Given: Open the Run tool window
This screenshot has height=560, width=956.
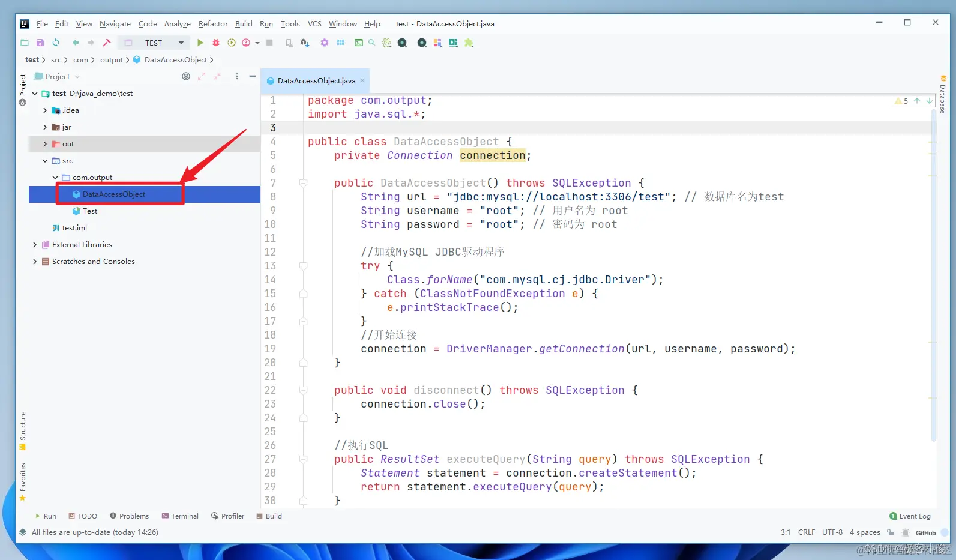Looking at the screenshot, I should pyautogui.click(x=46, y=516).
